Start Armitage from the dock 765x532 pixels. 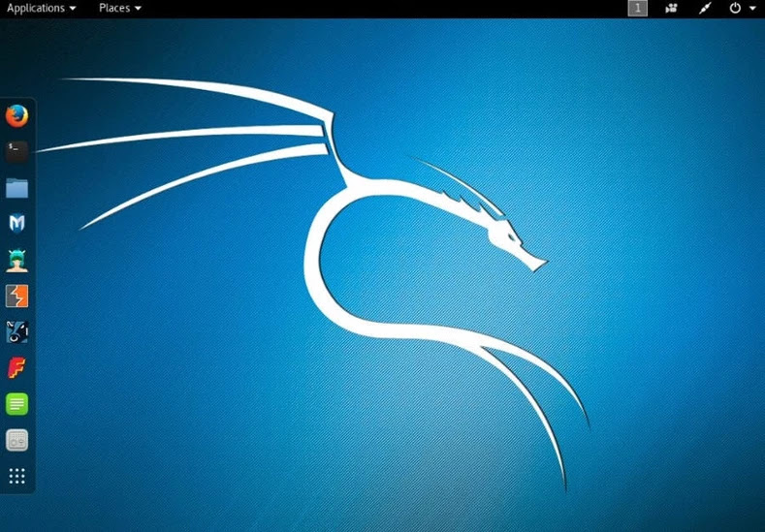pyautogui.click(x=16, y=260)
